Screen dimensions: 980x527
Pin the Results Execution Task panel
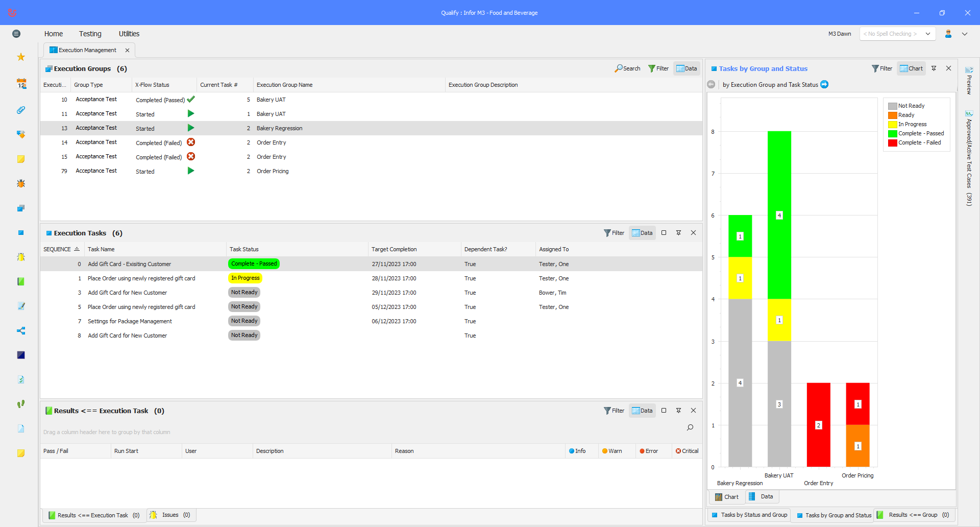click(x=679, y=411)
